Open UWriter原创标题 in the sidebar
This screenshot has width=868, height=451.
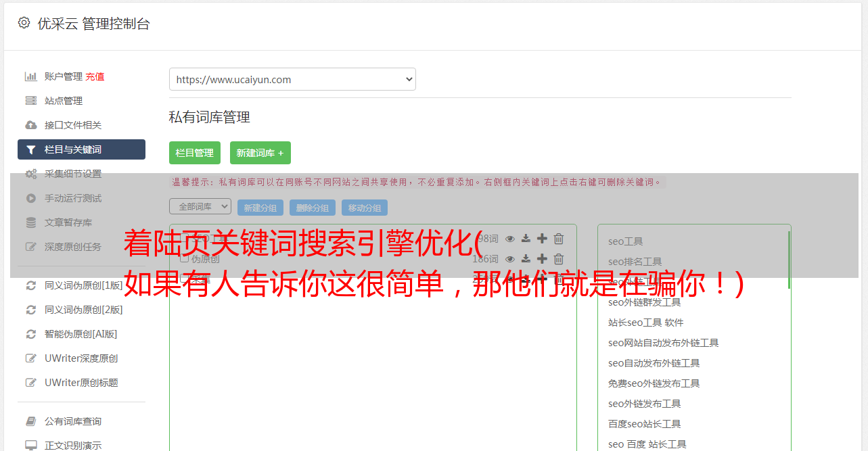[81, 383]
